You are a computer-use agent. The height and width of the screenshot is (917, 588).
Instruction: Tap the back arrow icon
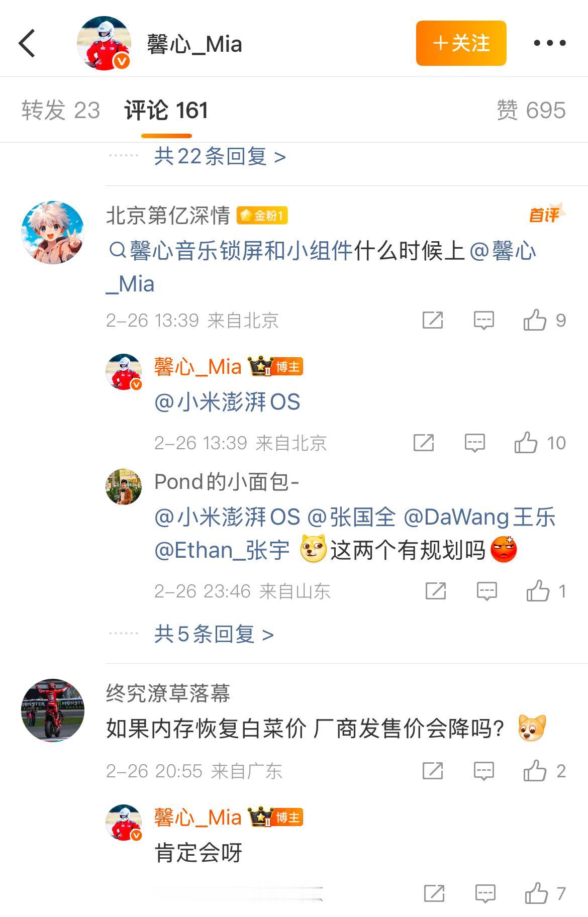point(27,43)
